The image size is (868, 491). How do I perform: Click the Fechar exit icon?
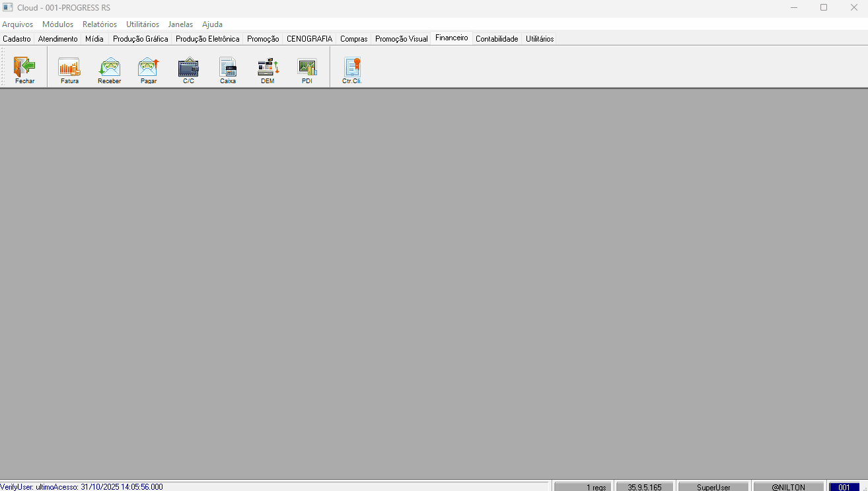click(24, 68)
